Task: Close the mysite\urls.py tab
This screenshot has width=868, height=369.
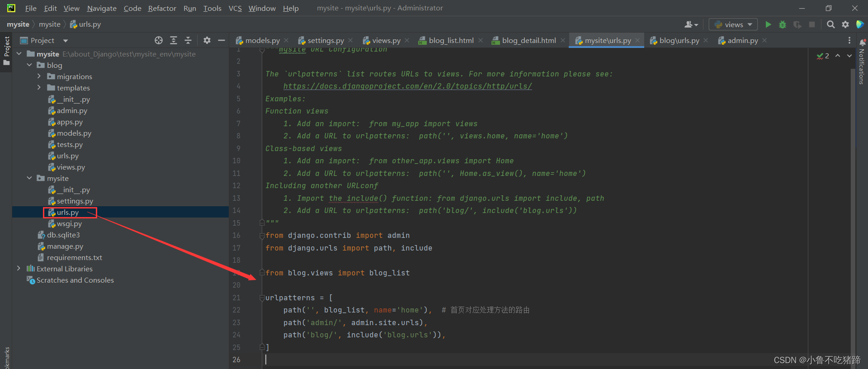Action: tap(637, 40)
